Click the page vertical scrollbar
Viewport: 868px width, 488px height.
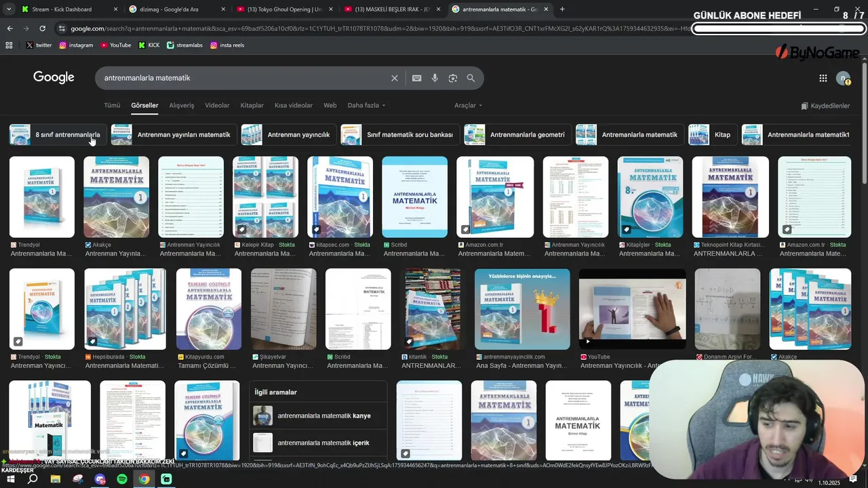(863, 122)
